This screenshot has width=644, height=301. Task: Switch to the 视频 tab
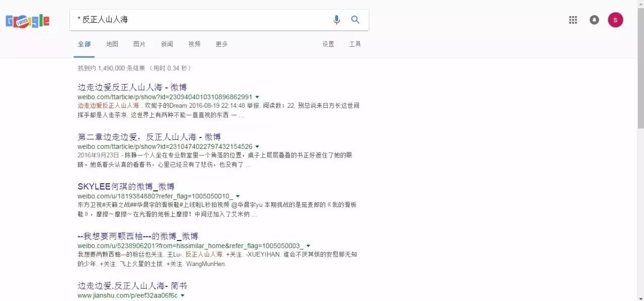pos(194,44)
